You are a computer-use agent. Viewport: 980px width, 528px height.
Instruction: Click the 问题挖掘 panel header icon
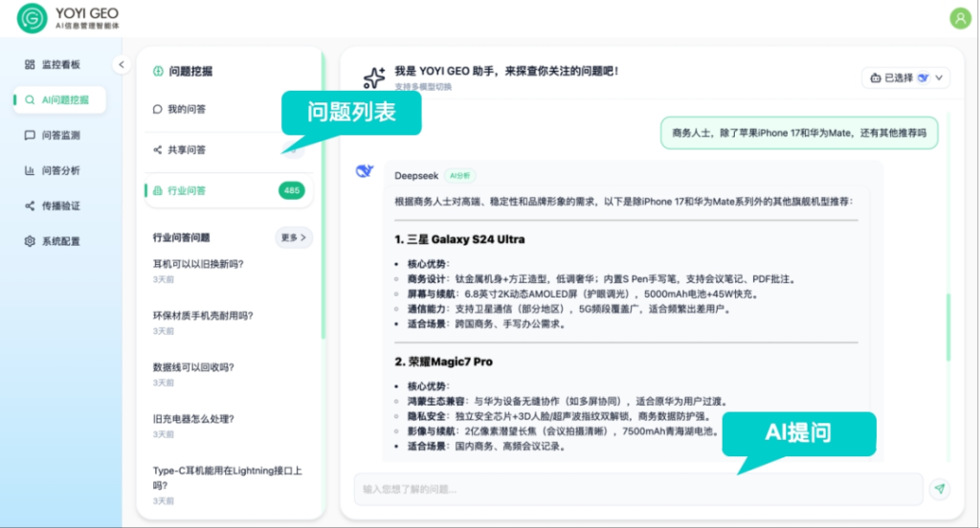[x=158, y=71]
